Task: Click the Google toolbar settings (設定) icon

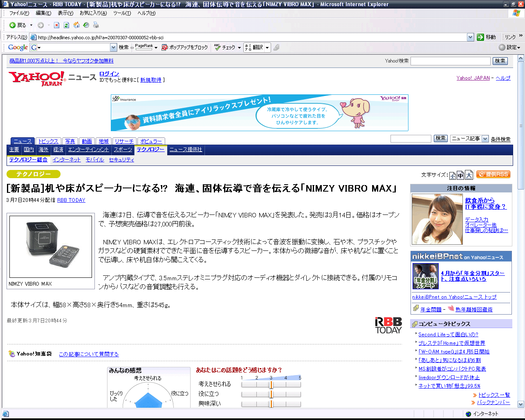Action: tap(502, 47)
